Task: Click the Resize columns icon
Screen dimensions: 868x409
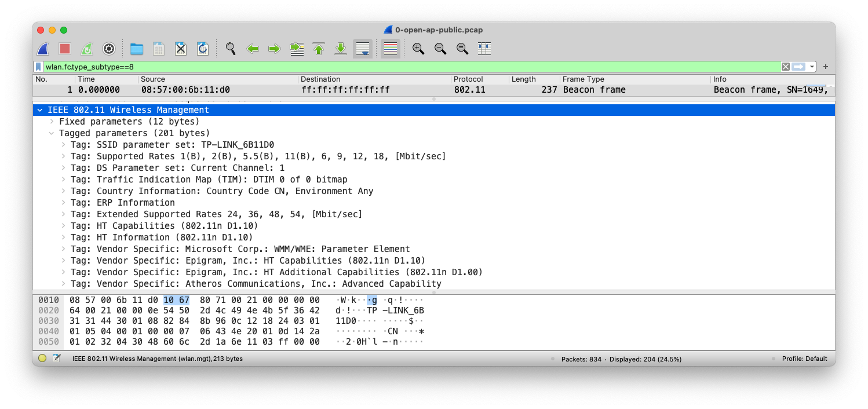Action: [484, 49]
